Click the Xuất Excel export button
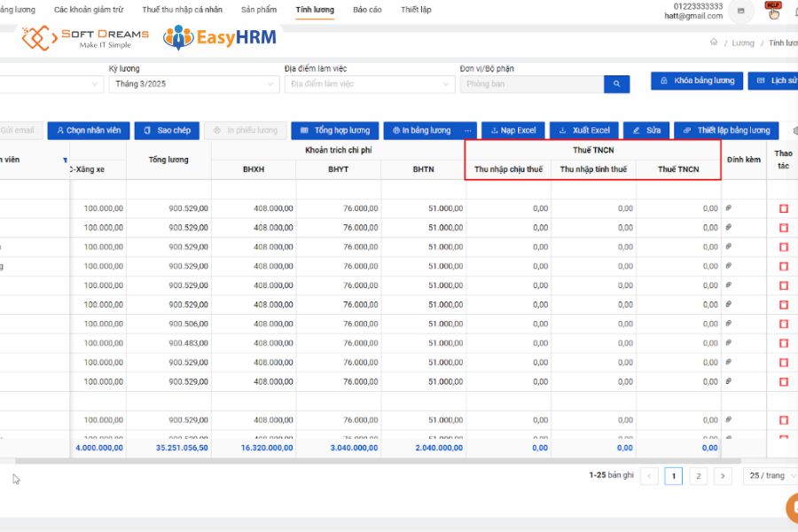The height and width of the screenshot is (532, 798). [x=584, y=130]
